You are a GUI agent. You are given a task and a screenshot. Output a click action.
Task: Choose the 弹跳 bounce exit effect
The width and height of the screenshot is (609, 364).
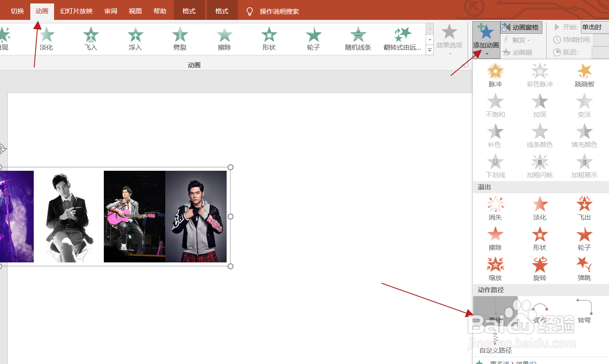(584, 269)
